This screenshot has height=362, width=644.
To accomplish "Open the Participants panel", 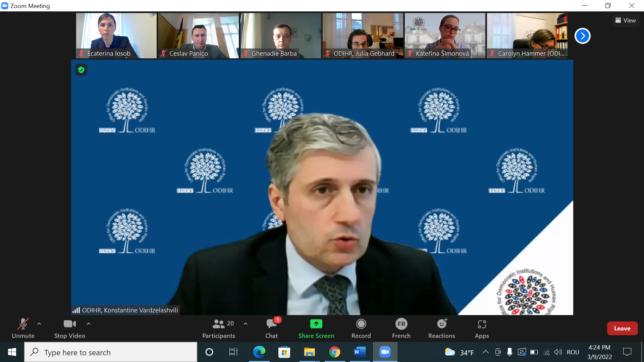I will (219, 328).
